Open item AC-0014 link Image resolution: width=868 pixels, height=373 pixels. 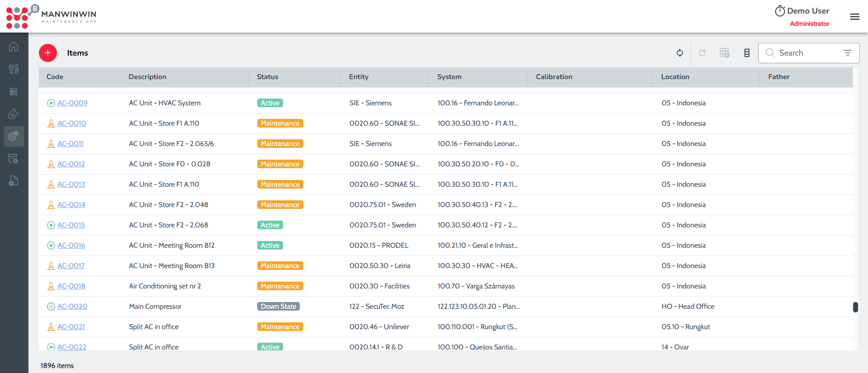point(71,205)
